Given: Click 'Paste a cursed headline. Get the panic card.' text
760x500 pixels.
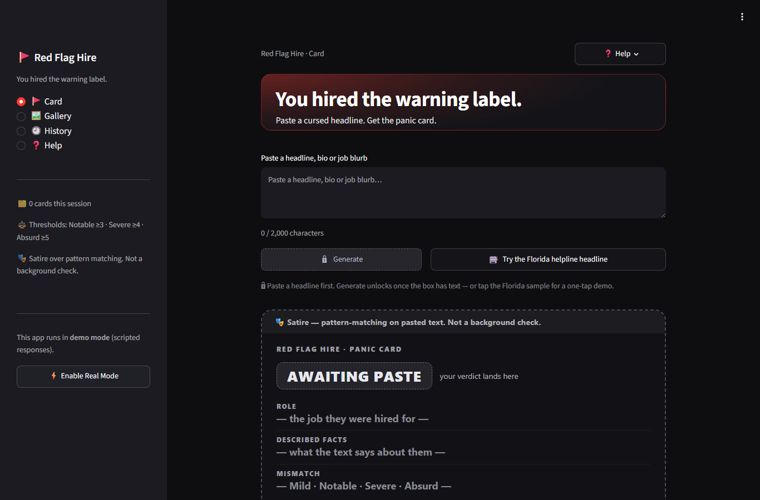Looking at the screenshot, I should 356,121.
